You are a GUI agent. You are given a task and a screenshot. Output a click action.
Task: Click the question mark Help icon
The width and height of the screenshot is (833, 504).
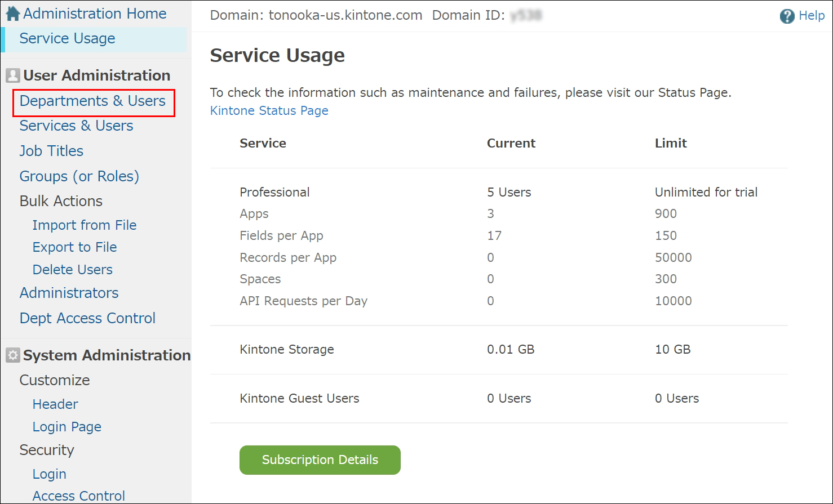click(x=787, y=15)
